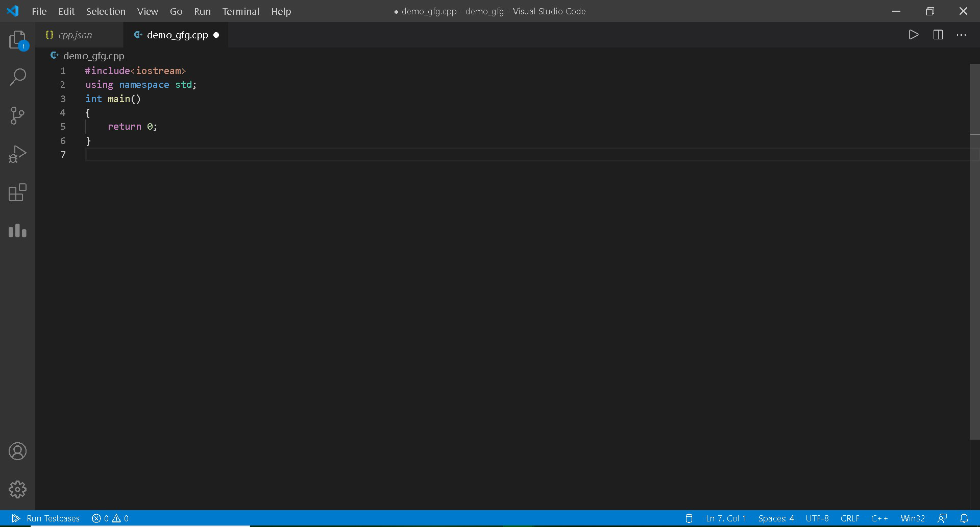Open the Edit menu
Viewport: 980px width, 527px height.
(66, 11)
